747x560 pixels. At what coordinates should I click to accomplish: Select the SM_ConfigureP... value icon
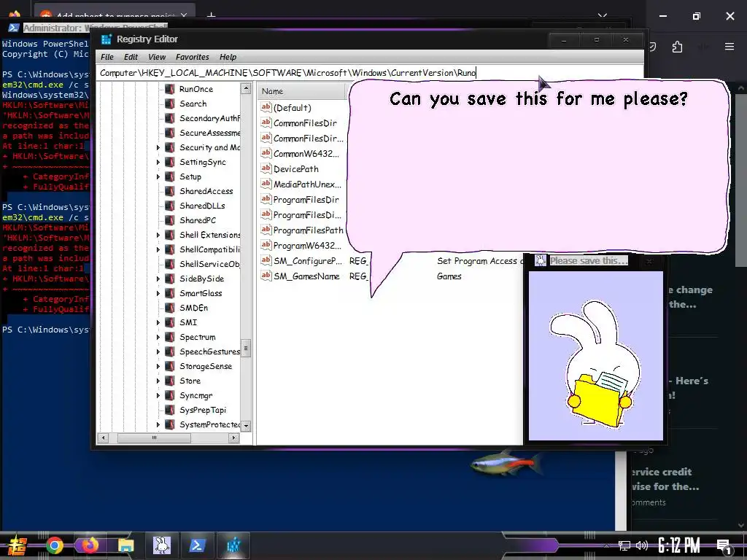click(266, 261)
